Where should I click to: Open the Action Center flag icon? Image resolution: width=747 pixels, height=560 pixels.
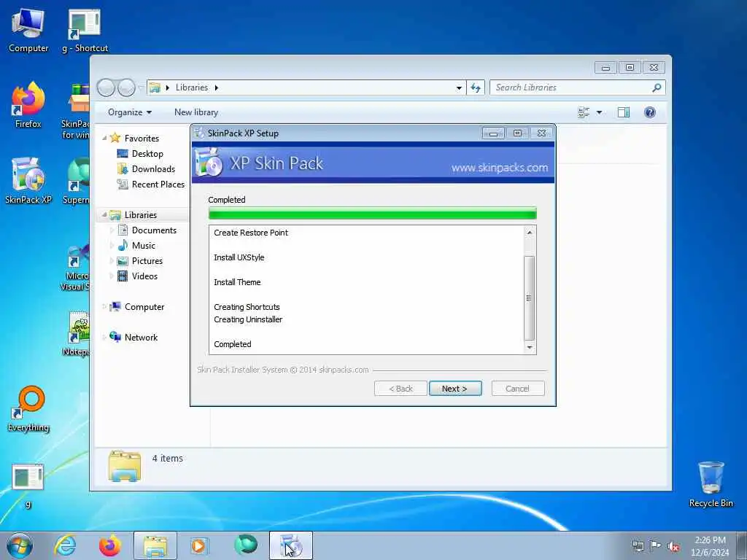click(x=656, y=546)
